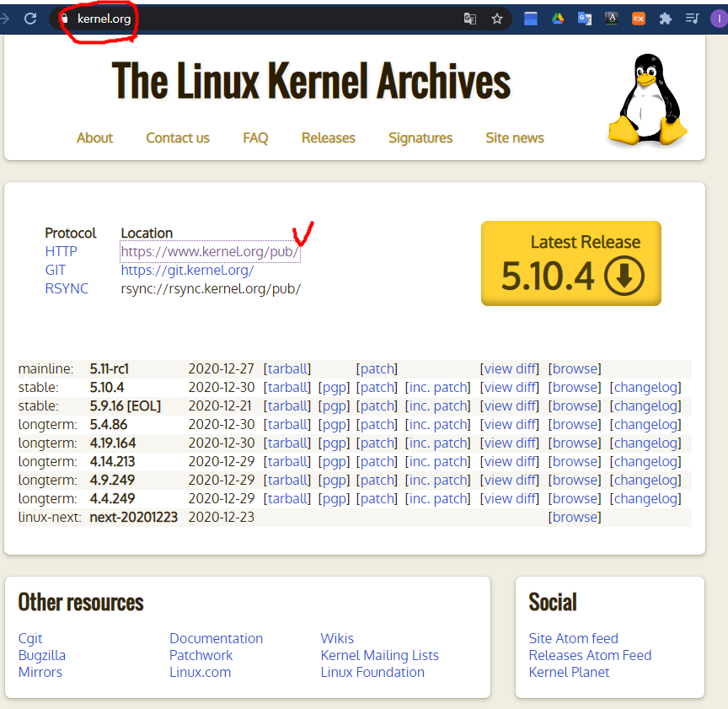Browse the longterm 4.14.213 tree
The width and height of the screenshot is (728, 709).
coord(575,462)
